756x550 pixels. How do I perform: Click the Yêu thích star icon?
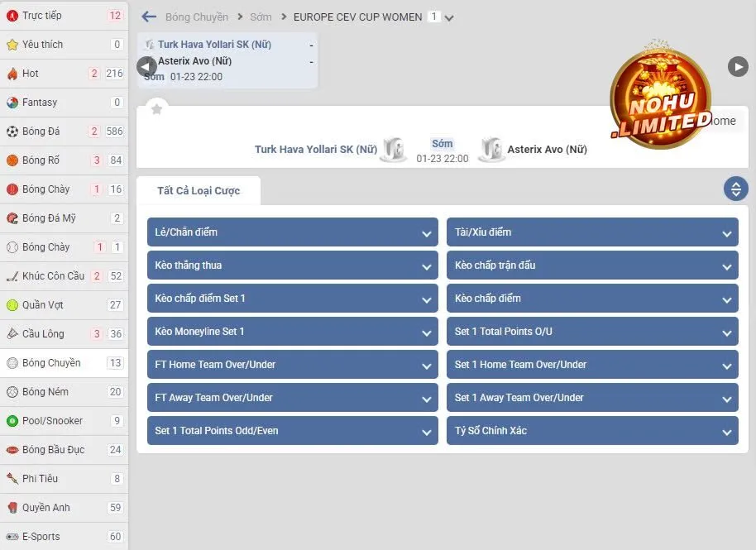[x=12, y=45]
